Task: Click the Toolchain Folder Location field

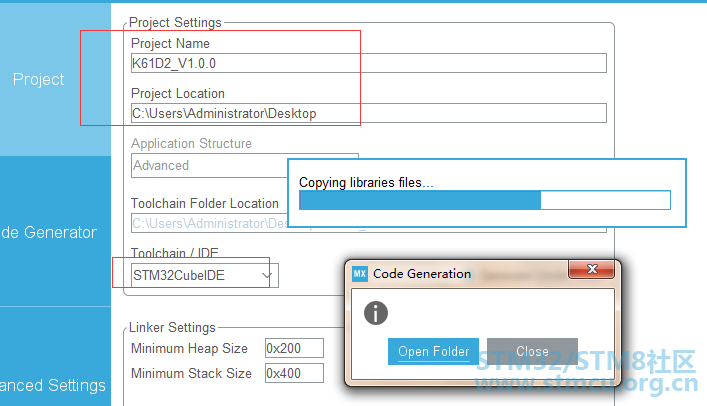Action: pos(209,223)
